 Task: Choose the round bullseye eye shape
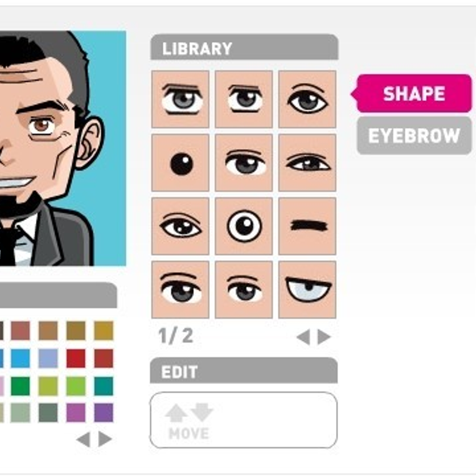(244, 226)
